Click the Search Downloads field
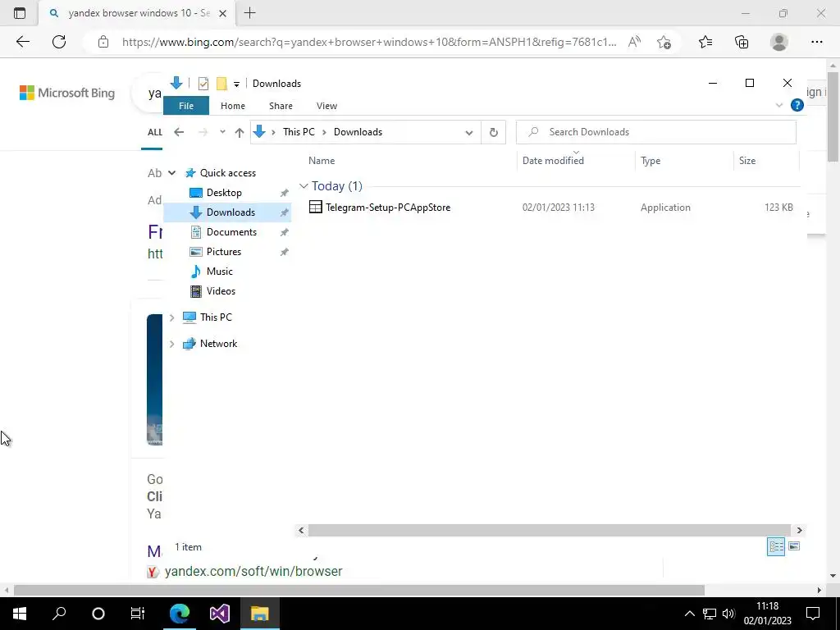 coord(655,132)
